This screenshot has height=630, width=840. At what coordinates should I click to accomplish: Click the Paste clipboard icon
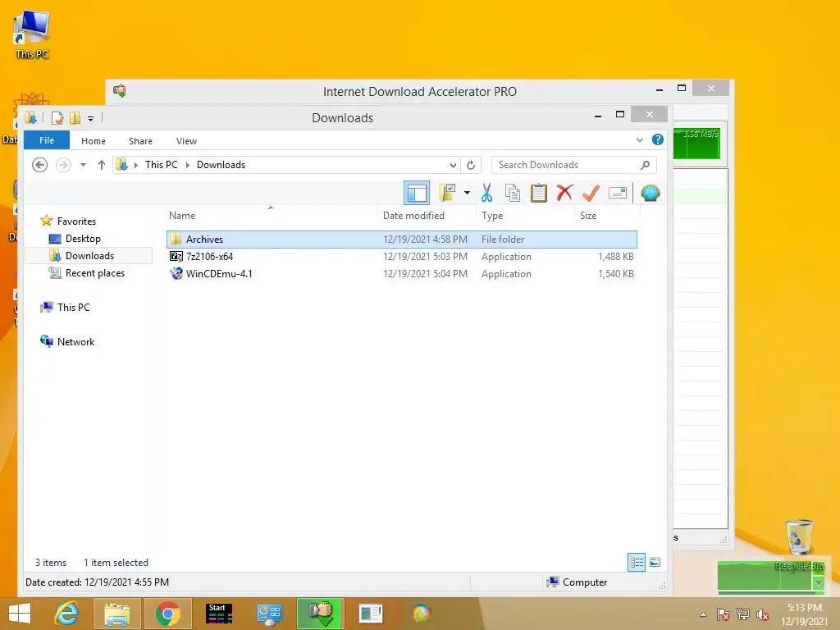[x=538, y=193]
